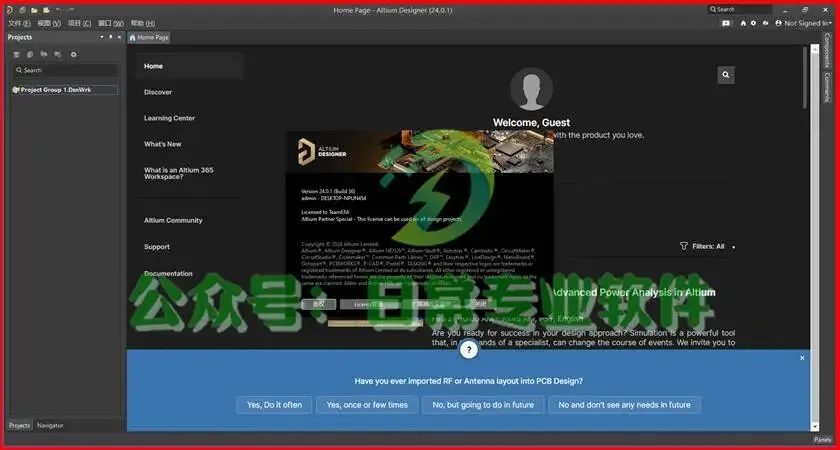The height and width of the screenshot is (450, 840).
Task: Select Home in the left navigation
Action: [190, 66]
